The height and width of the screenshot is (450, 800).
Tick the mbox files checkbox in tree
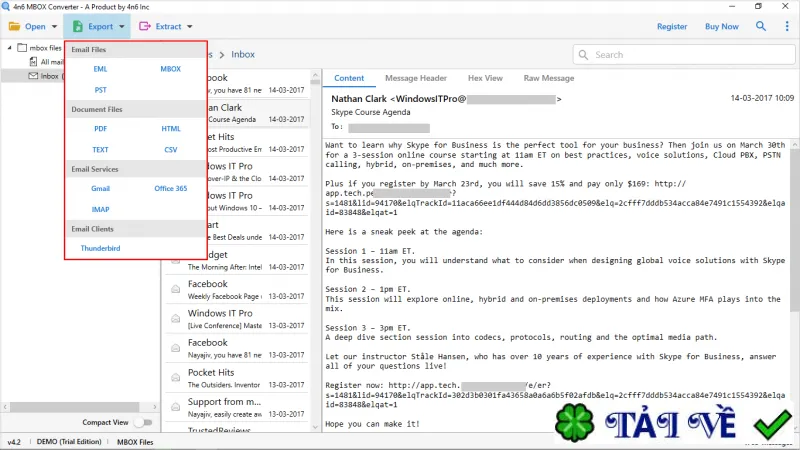click(22, 47)
